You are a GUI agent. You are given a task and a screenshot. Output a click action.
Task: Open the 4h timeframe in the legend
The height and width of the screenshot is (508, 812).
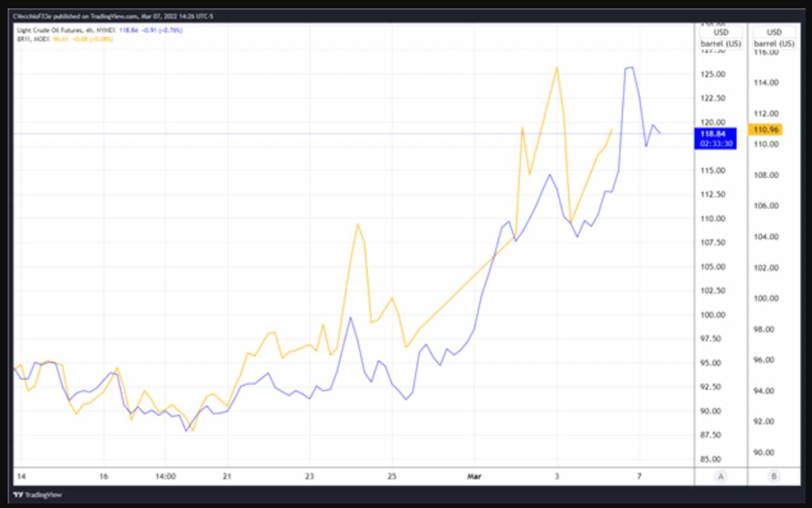click(x=89, y=28)
